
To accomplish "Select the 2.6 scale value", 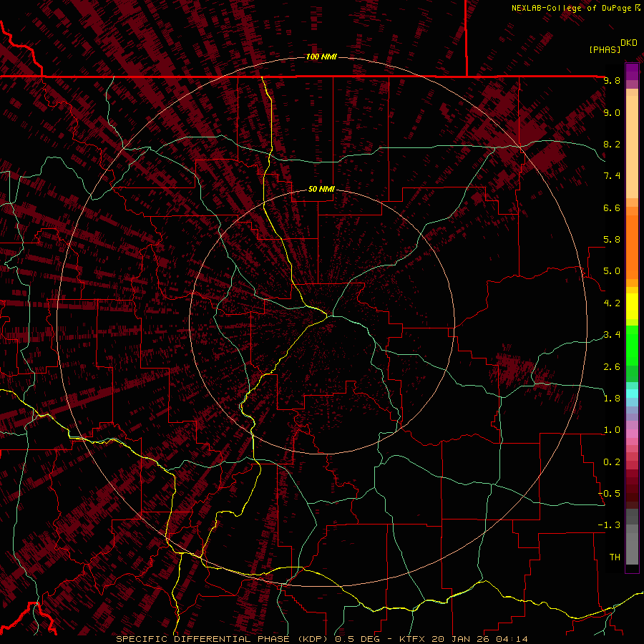I will pyautogui.click(x=612, y=367).
